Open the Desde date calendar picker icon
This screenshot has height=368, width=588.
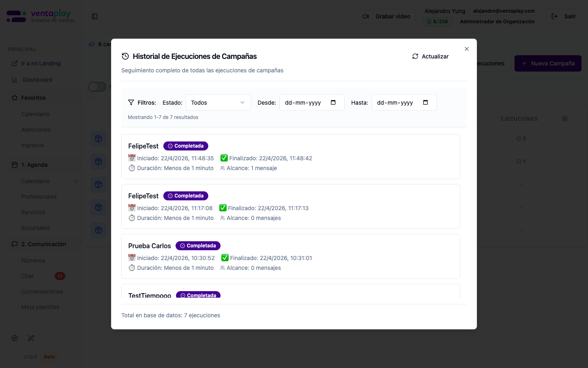[x=333, y=103]
